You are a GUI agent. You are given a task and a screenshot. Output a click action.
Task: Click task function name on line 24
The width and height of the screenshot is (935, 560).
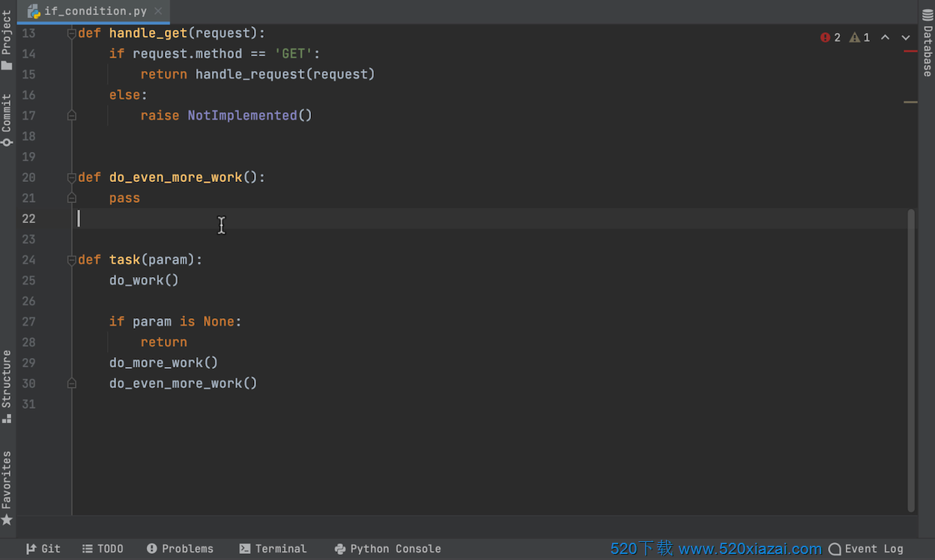click(x=124, y=260)
